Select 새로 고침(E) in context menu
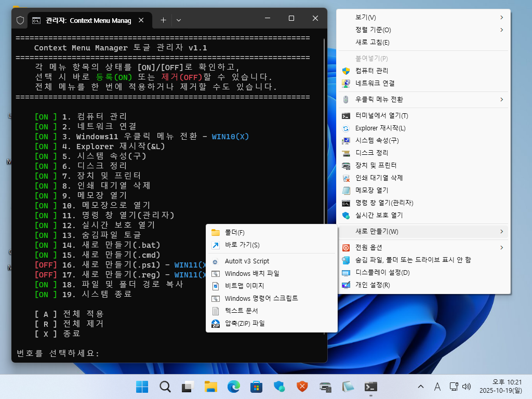Screen dimensions: 532x399 pyautogui.click(x=423, y=43)
